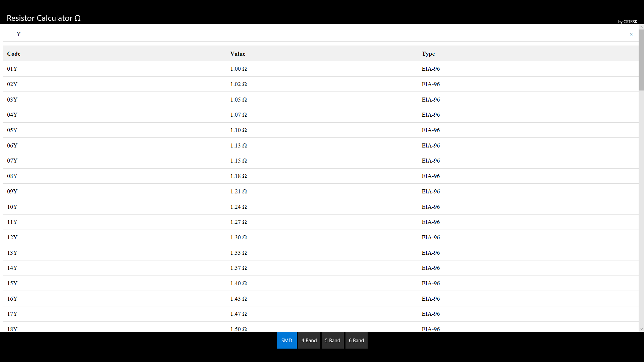Click the scrollbar up arrow
Screen dimensions: 644x362
click(x=641, y=26)
